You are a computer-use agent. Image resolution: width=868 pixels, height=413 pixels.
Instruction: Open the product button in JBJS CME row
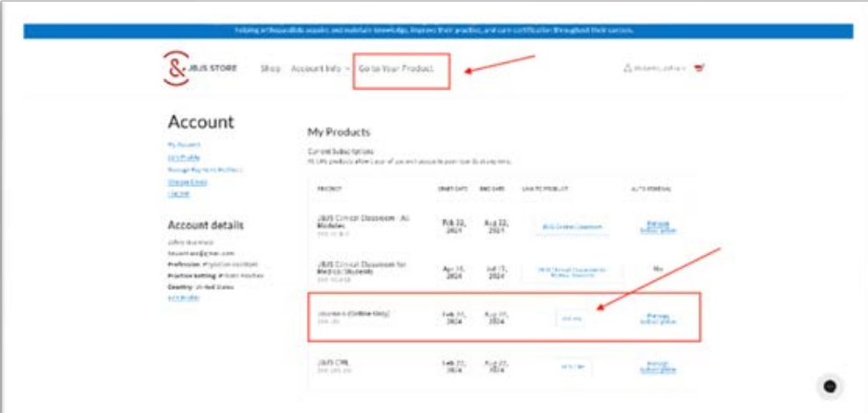572,366
